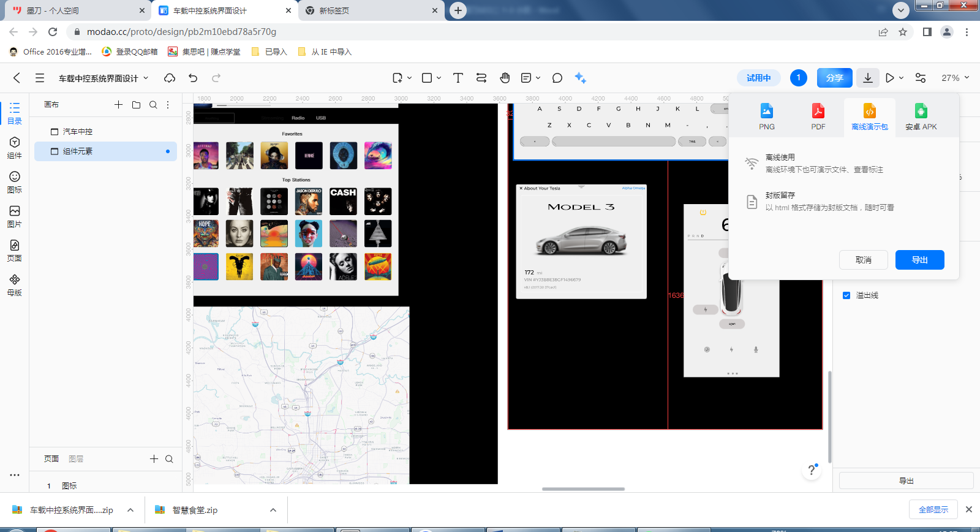Select the 汽车中控 canvas item
Viewport: 980px width, 532px height.
[x=105, y=132]
